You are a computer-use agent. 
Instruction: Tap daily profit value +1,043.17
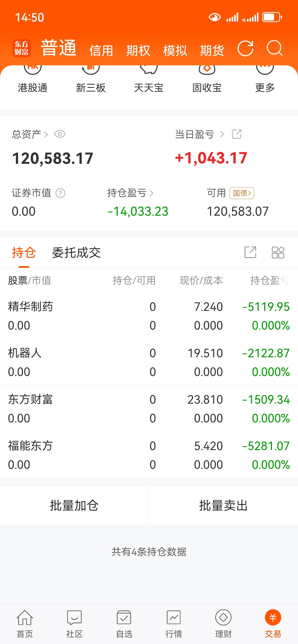tap(211, 158)
